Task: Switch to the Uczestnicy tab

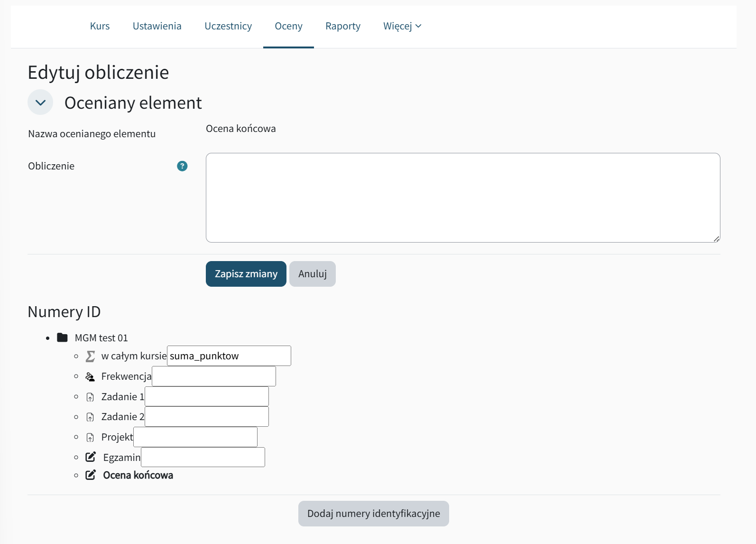Action: click(228, 26)
